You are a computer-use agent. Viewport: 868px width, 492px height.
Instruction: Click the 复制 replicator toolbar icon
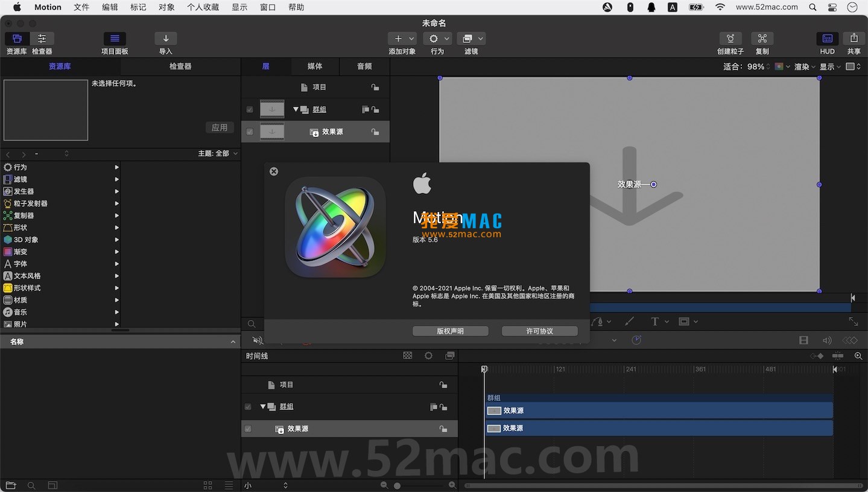(x=762, y=39)
